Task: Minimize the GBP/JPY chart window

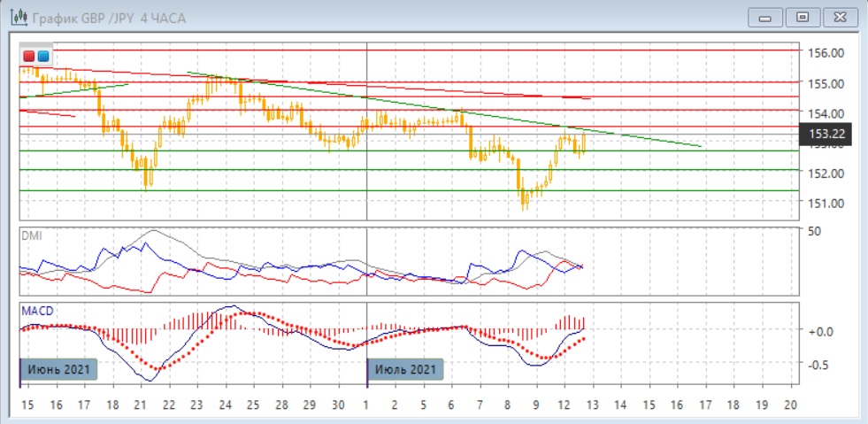Action: [x=765, y=17]
